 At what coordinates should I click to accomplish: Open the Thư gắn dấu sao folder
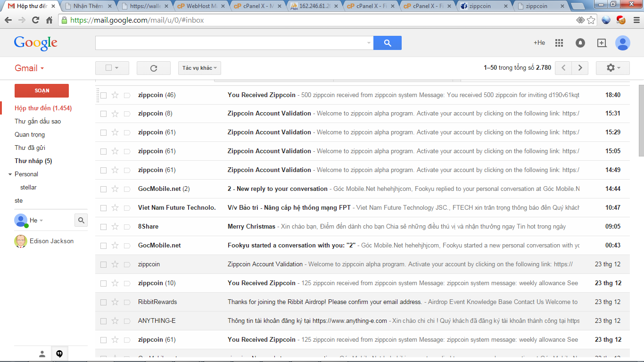click(38, 122)
